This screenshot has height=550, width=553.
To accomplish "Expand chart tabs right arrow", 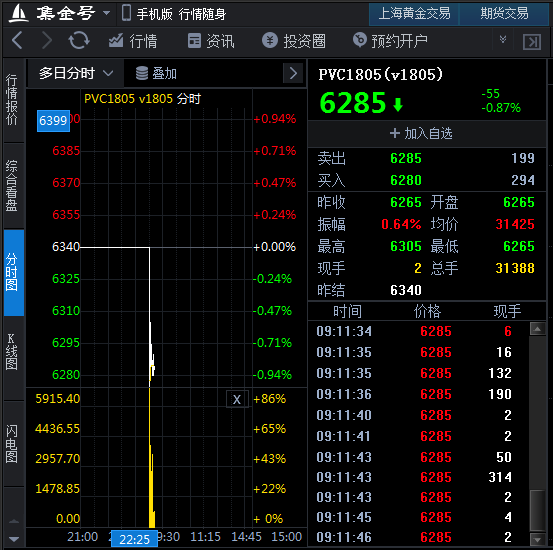I will [293, 73].
